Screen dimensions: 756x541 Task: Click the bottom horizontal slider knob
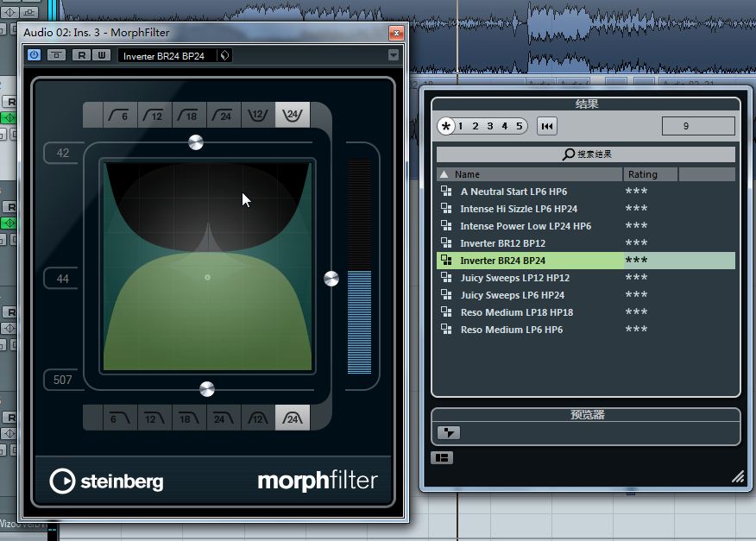[207, 388]
